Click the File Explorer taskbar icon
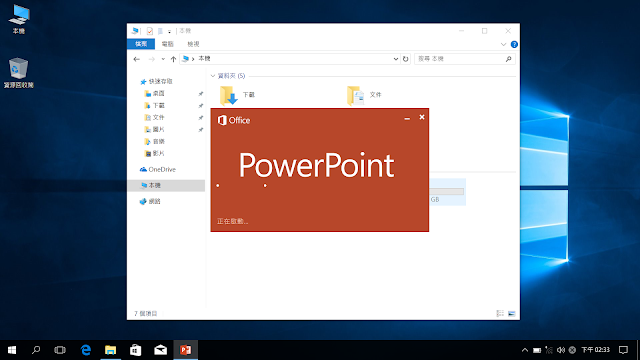 (x=111, y=350)
